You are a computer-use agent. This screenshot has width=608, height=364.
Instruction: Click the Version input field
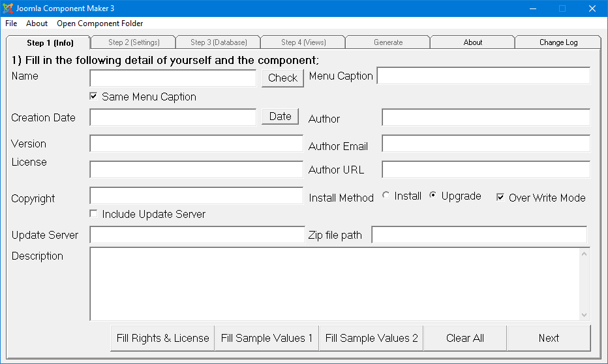196,144
